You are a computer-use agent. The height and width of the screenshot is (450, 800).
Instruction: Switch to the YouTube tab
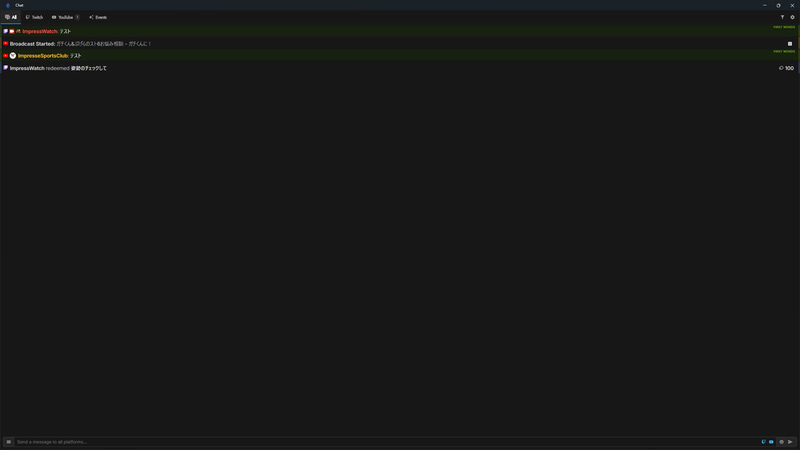pyautogui.click(x=65, y=17)
